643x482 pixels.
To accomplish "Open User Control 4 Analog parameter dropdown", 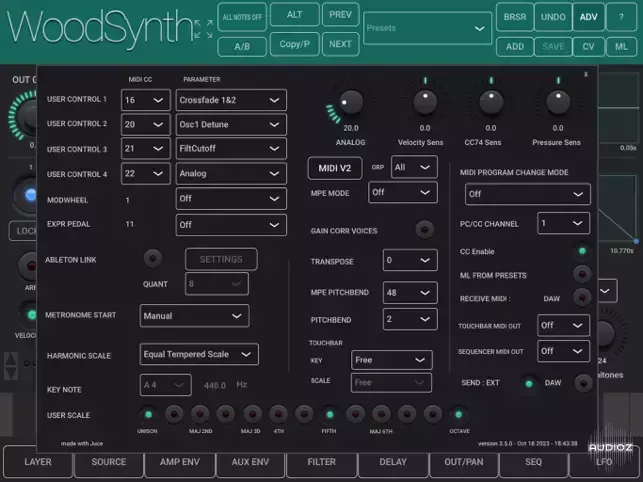I will (x=231, y=174).
